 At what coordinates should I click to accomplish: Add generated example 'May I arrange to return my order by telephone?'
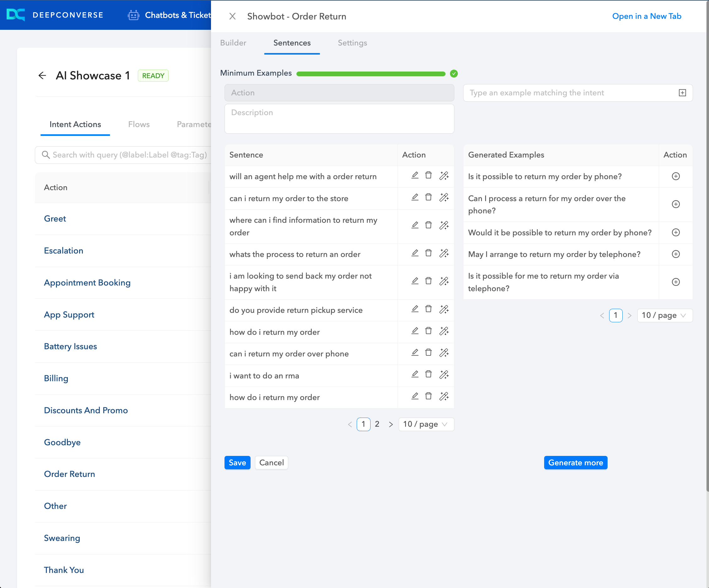[x=675, y=254]
